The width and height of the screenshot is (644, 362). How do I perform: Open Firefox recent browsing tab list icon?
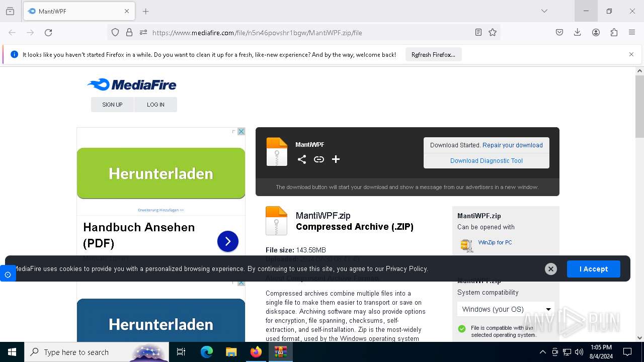coord(10,11)
